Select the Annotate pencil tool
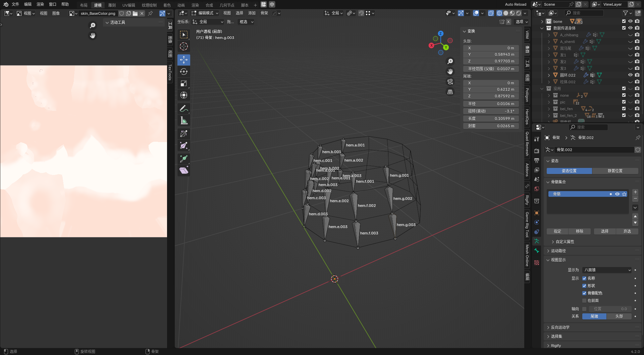The width and height of the screenshot is (644, 355). click(x=184, y=108)
